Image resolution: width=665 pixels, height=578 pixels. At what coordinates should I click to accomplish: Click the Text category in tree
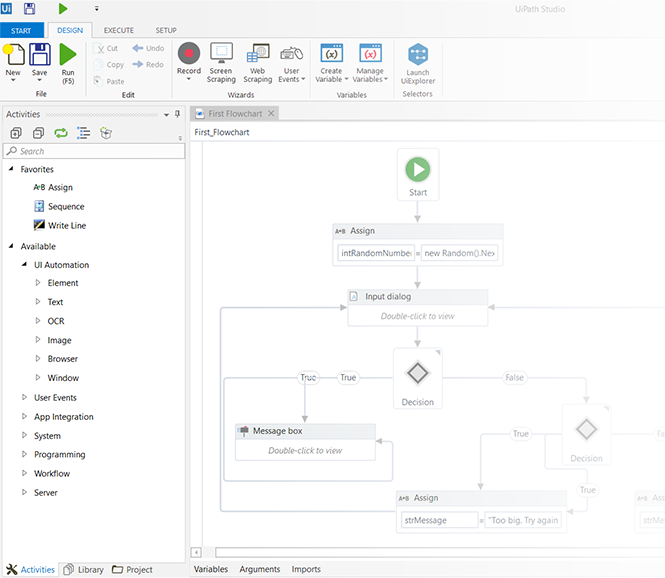point(55,302)
